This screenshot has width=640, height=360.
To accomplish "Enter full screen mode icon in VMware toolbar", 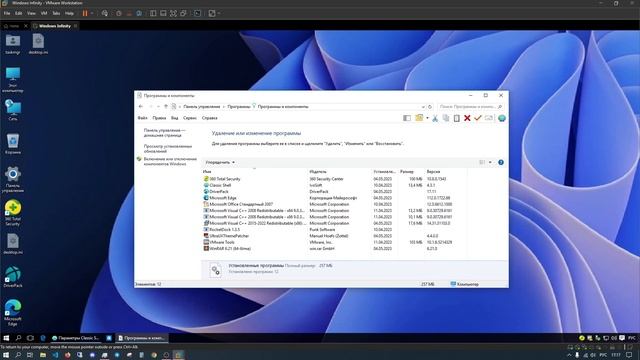I will (173, 13).
